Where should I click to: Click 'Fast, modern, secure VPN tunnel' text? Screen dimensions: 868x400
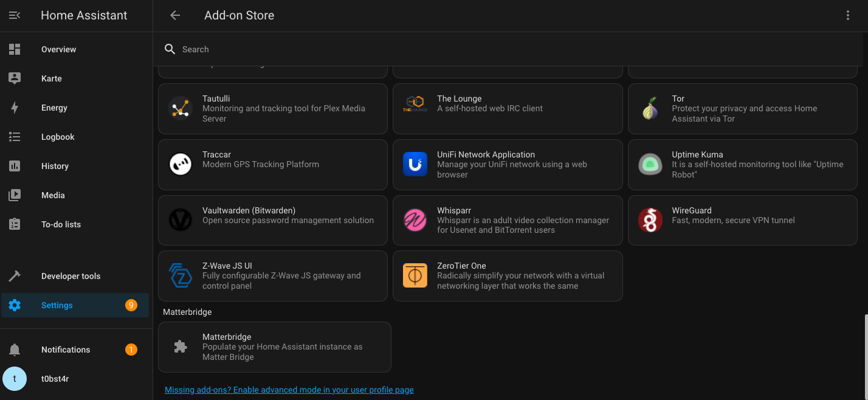733,220
